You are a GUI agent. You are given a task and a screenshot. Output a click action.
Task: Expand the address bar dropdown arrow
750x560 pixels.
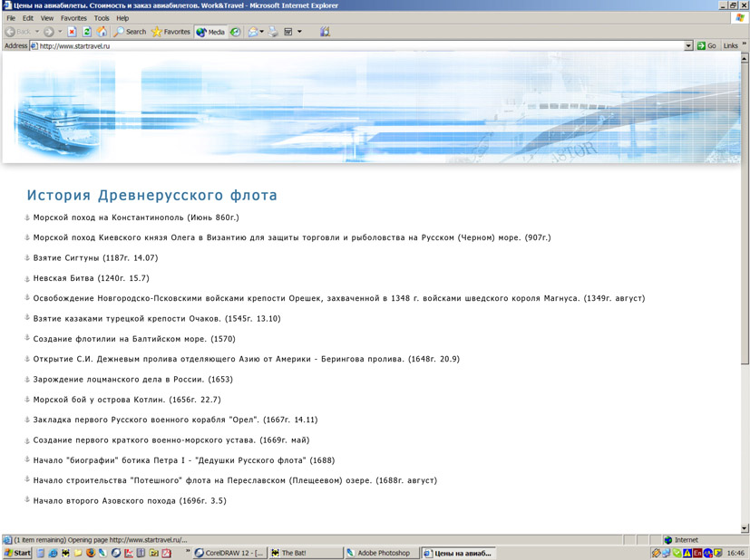pyautogui.click(x=688, y=46)
